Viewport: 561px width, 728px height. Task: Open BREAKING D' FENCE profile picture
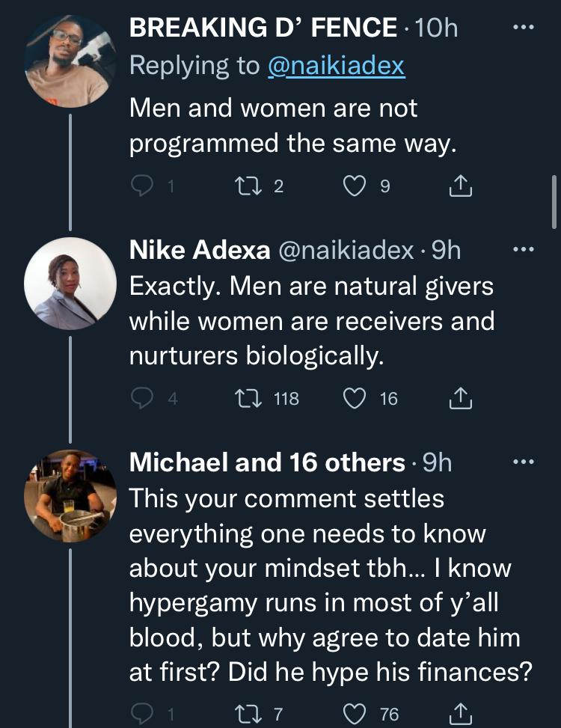[x=70, y=63]
